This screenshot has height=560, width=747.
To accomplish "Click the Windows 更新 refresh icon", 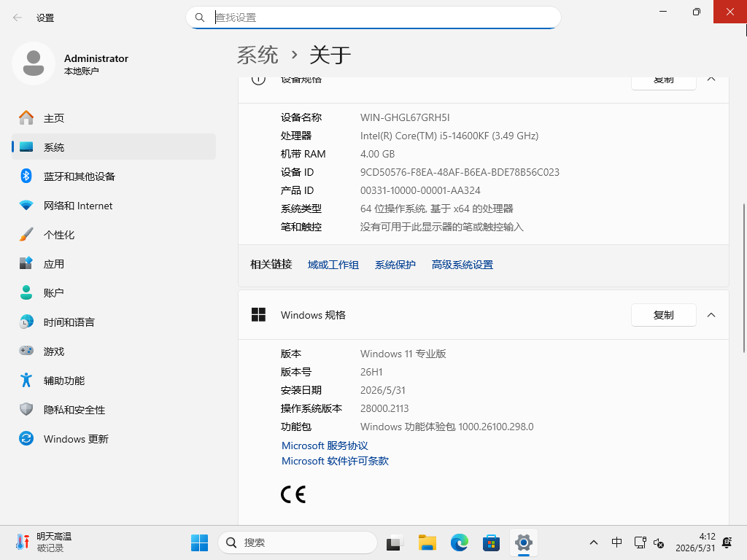I will click(26, 438).
